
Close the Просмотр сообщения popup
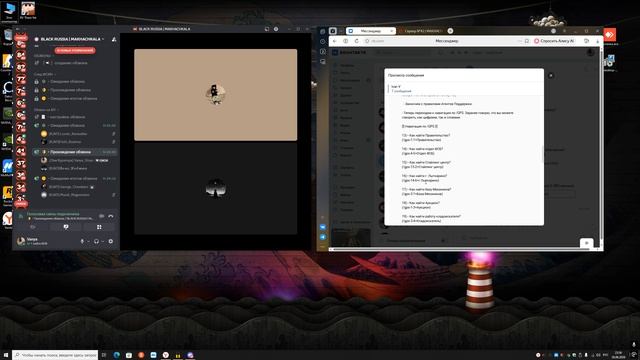(x=551, y=76)
